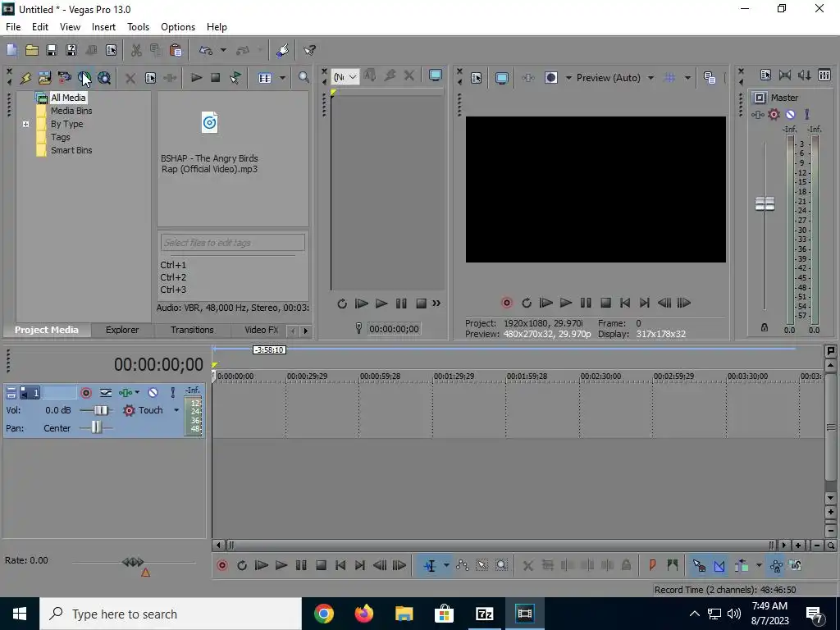The width and height of the screenshot is (840, 630).
Task: Open the View menu
Action: pos(70,27)
